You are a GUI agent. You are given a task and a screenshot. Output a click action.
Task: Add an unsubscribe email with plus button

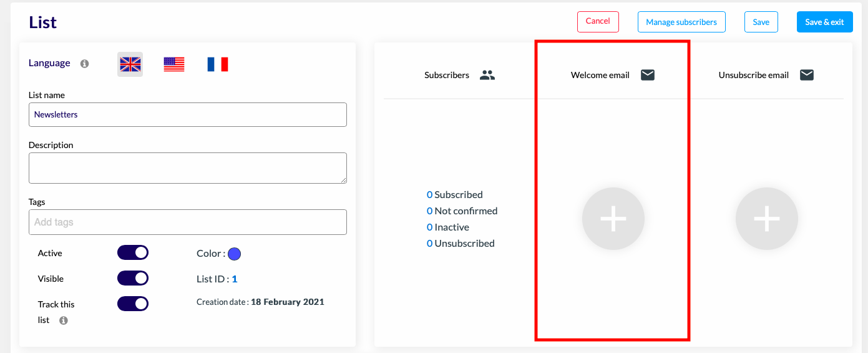[x=767, y=219]
